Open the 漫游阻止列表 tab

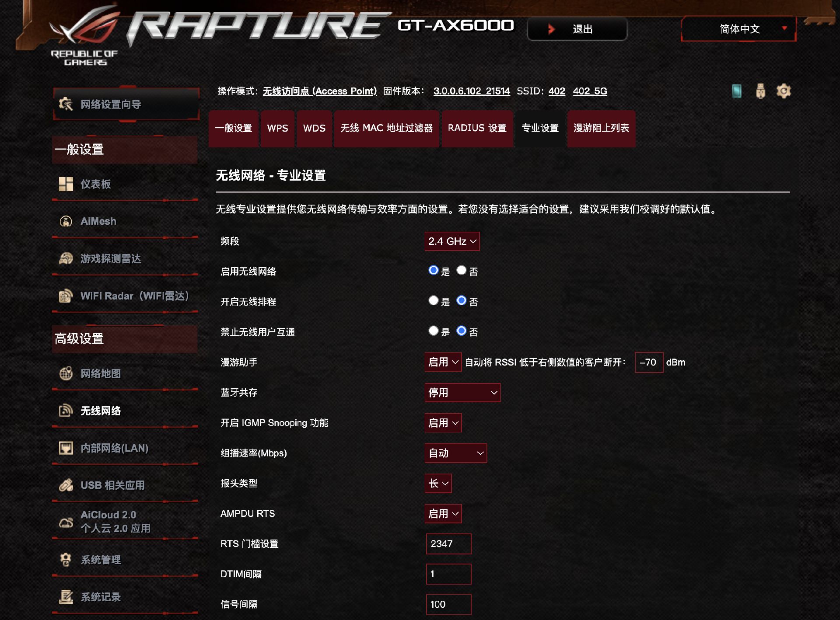[601, 128]
